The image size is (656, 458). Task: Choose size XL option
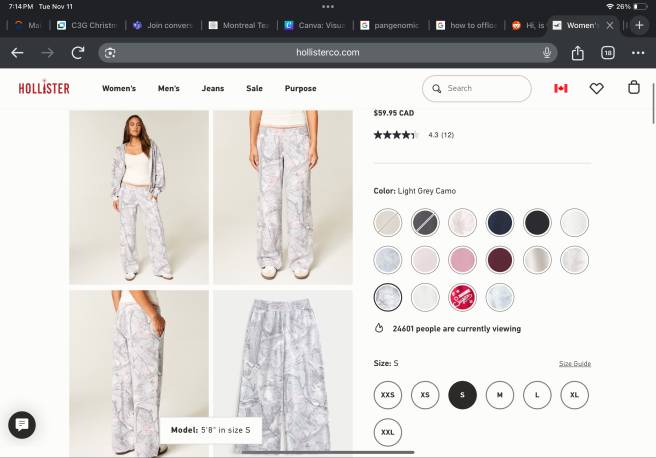point(574,395)
